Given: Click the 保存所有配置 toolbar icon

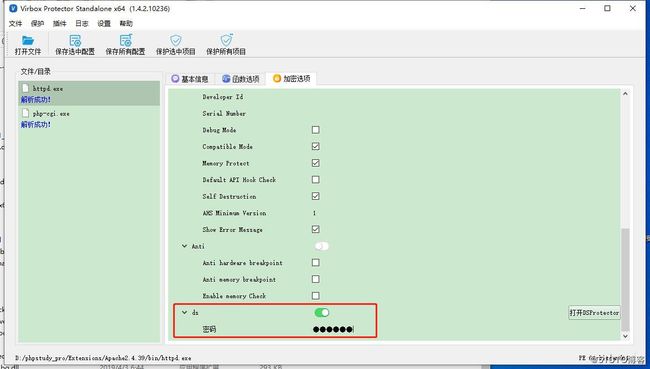Looking at the screenshot, I should 126,41.
